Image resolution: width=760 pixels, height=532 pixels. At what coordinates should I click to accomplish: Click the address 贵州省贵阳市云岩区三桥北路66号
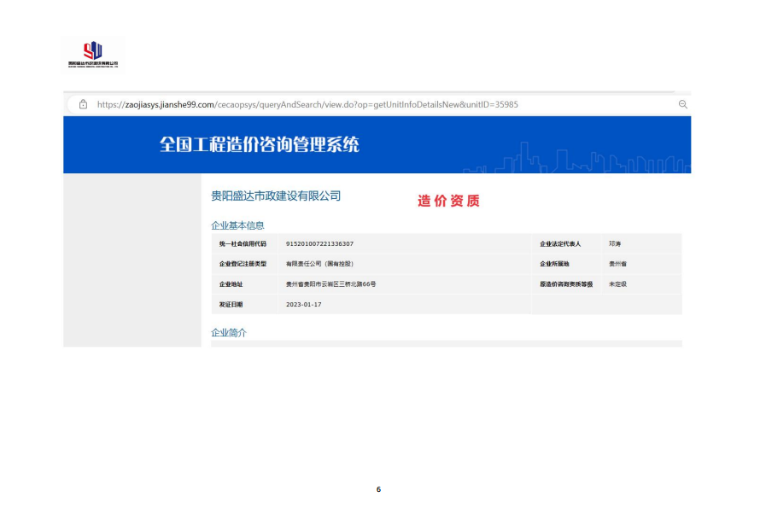coord(330,284)
